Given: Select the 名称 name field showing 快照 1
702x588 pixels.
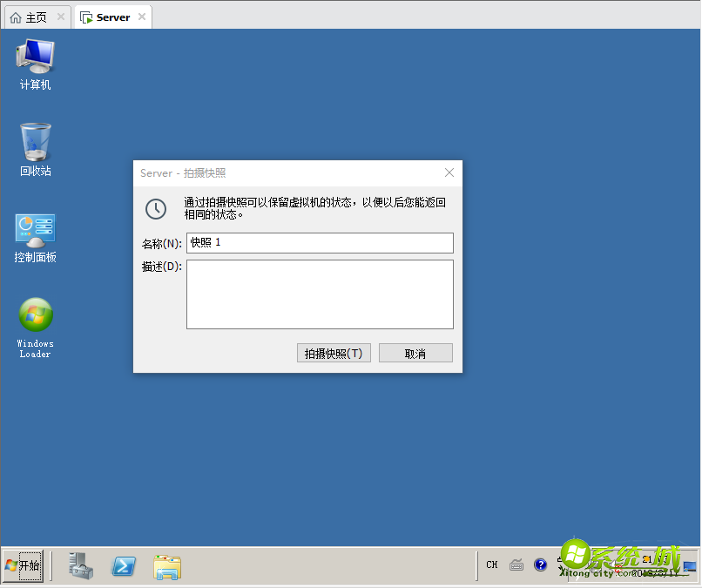Looking at the screenshot, I should [320, 243].
